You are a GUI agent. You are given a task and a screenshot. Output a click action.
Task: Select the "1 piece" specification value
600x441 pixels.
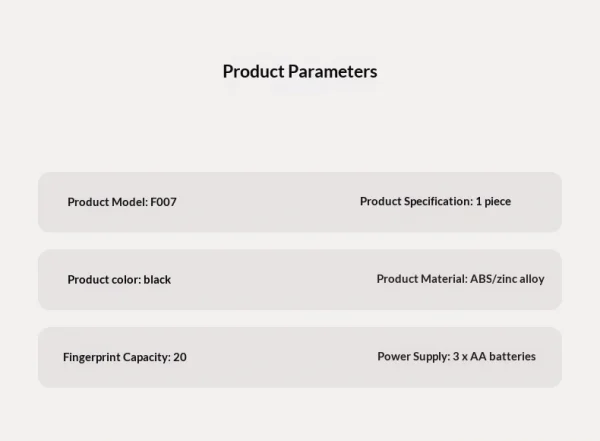493,201
